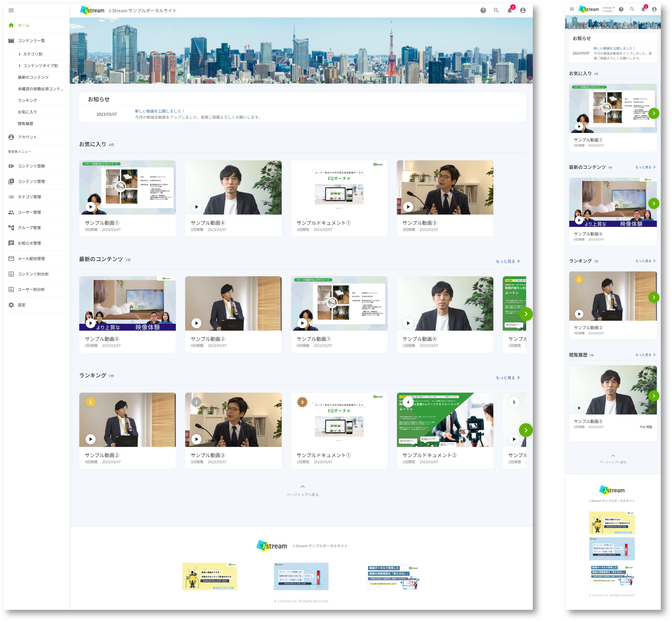Click the コンテンツ別分析 chart icon
Image resolution: width=672 pixels, height=621 pixels.
(11, 274)
